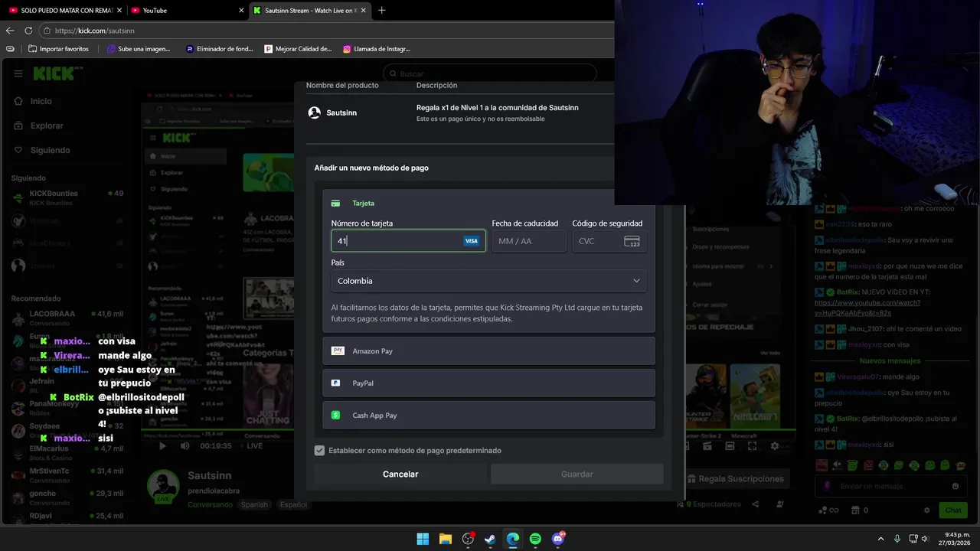
Task: Open the emoji picker in chat input
Action: 955,486
